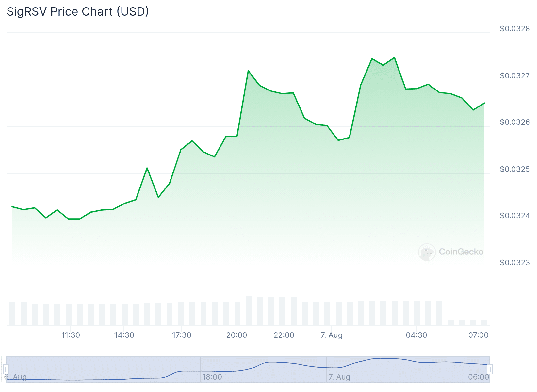Click the 14:30 time axis label
The height and width of the screenshot is (392, 537).
pyautogui.click(x=124, y=335)
